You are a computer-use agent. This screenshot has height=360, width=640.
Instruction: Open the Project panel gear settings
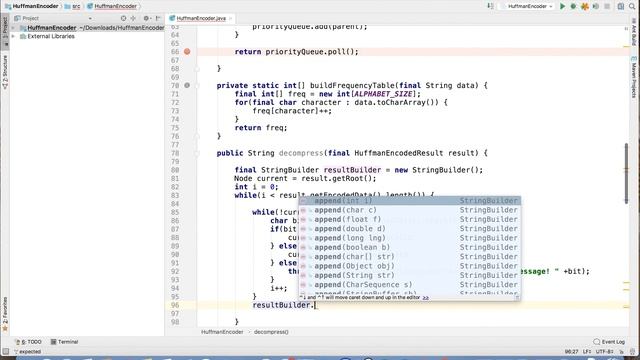tap(146, 18)
